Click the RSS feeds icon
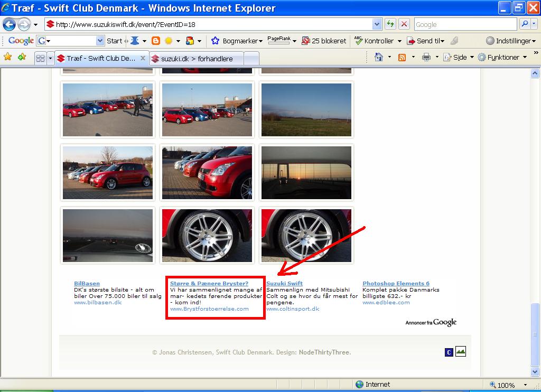 [402, 57]
